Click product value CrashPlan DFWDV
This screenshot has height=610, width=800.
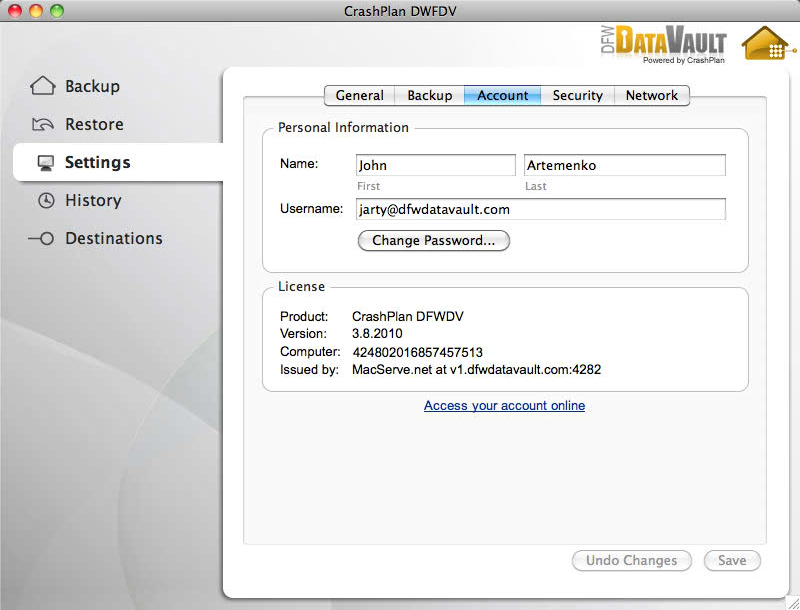click(x=408, y=316)
